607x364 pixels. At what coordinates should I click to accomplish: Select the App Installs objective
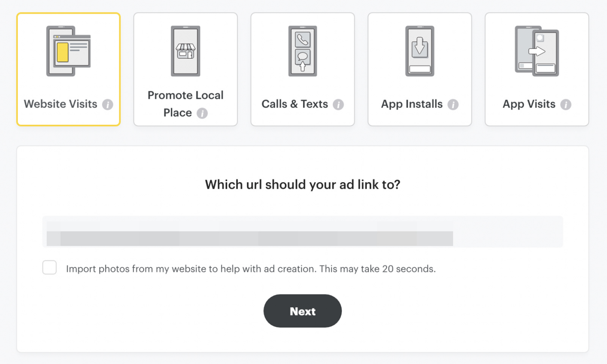[419, 69]
